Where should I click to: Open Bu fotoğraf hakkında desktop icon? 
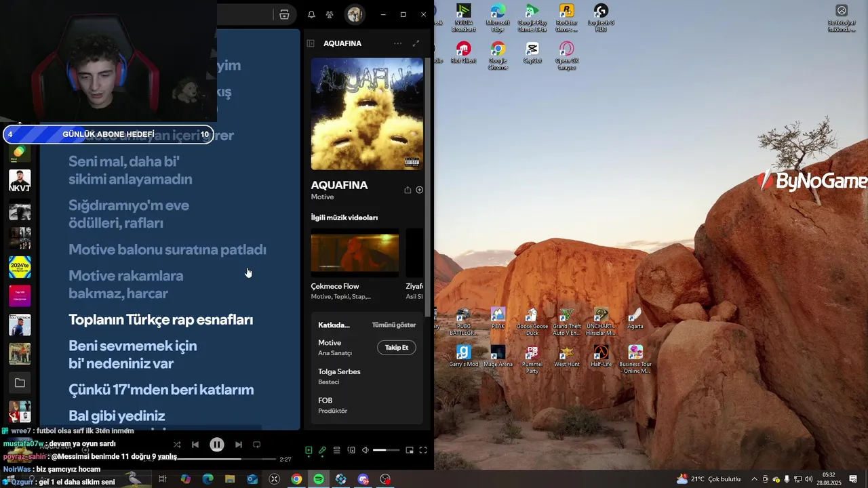pos(842,18)
